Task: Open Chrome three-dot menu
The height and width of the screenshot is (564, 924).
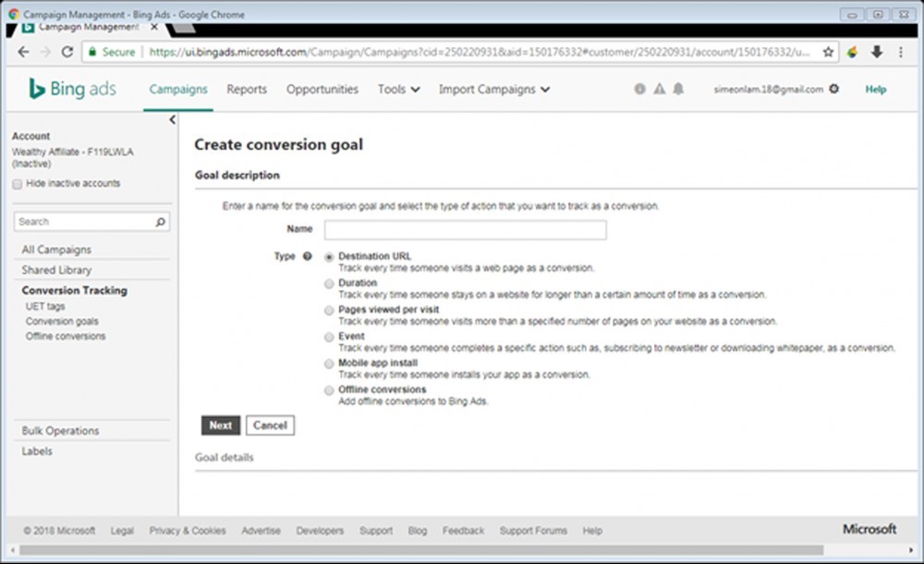Action: [x=900, y=52]
